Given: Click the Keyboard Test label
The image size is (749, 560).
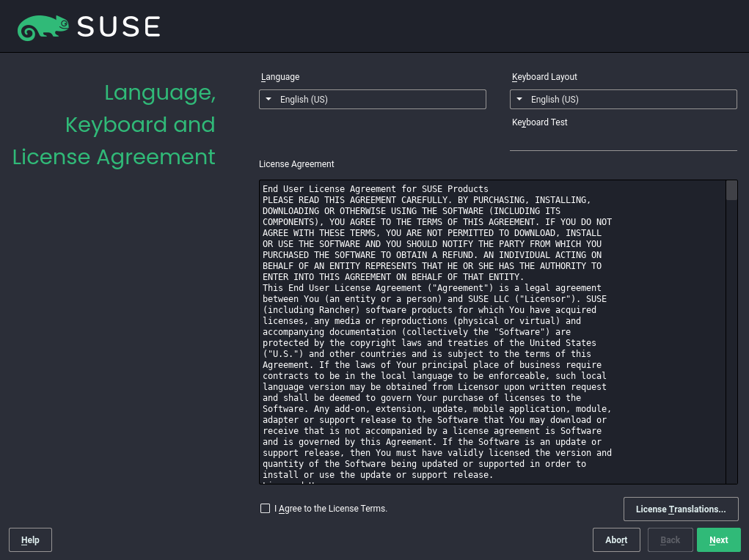Looking at the screenshot, I should click(x=539, y=122).
